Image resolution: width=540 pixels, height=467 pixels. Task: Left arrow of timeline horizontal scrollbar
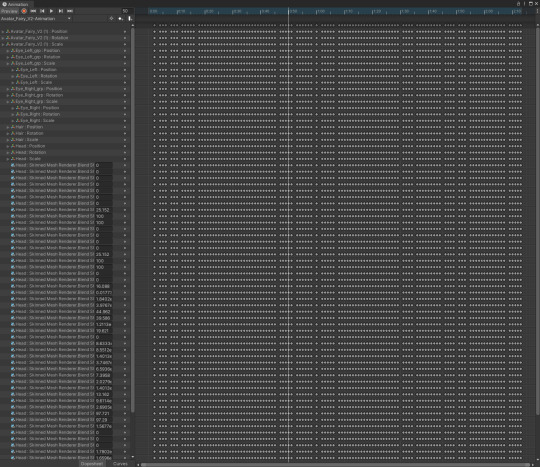coord(138,465)
